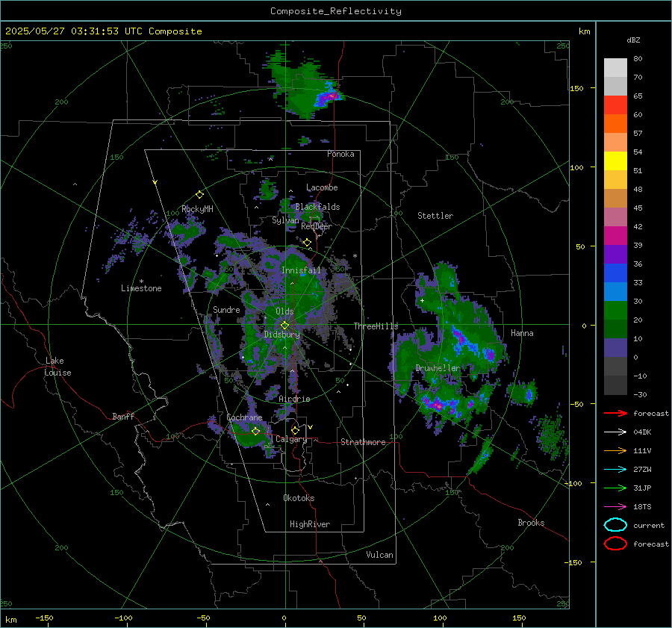Screen dimensions: 672x628
Task: Select the orange 111V arrow icon
Action: 615,450
